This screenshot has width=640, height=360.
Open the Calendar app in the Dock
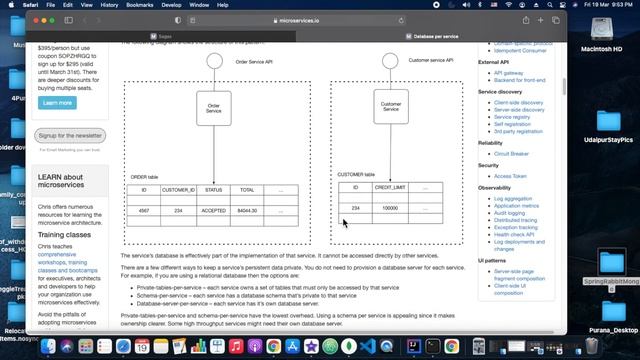click(x=142, y=347)
